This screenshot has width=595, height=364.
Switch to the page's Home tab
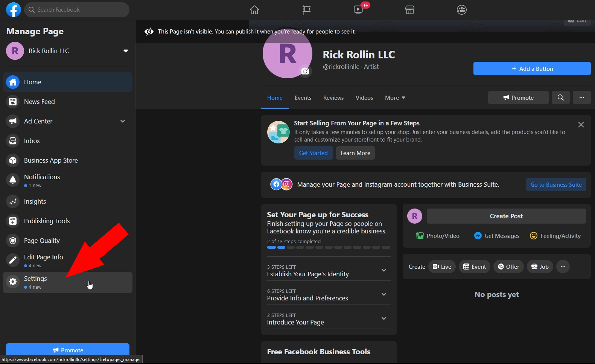(275, 98)
